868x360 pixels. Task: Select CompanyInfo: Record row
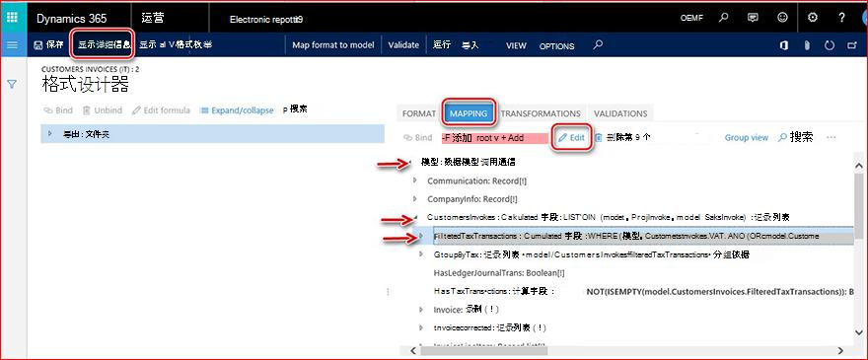pos(472,198)
